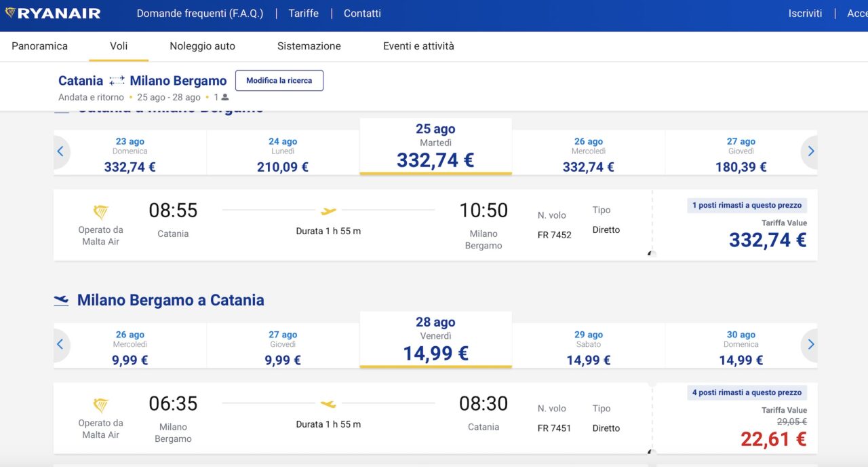The width and height of the screenshot is (868, 467).
Task: Show later outbound dates with right arrow
Action: 810,151
